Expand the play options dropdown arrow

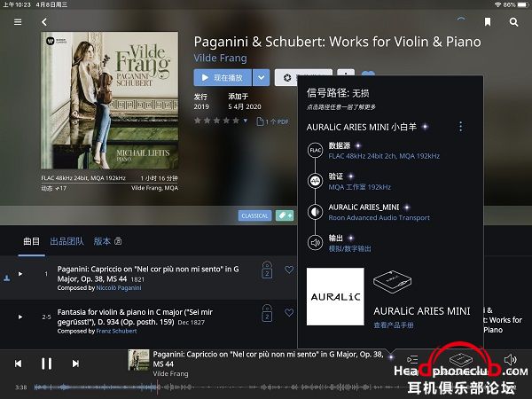(x=261, y=78)
